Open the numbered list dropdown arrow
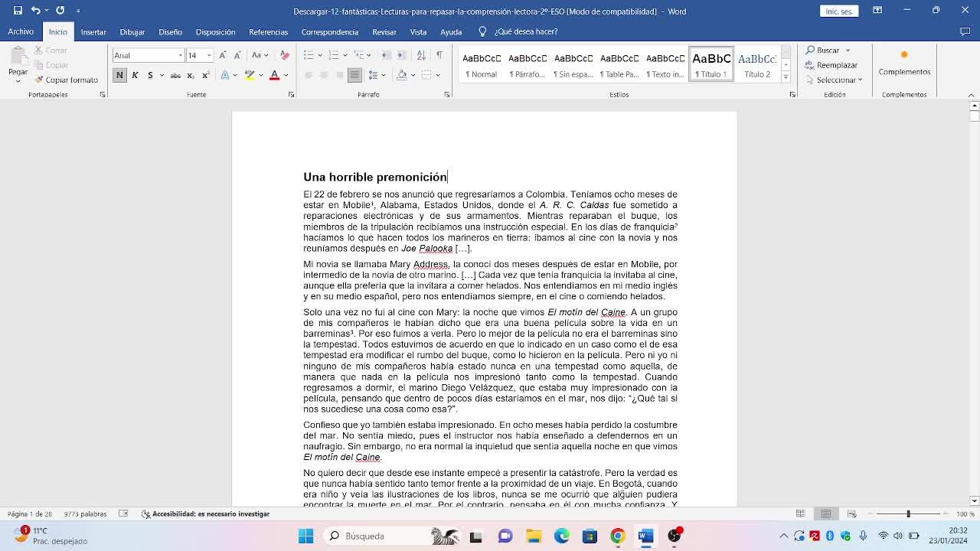 [x=345, y=55]
